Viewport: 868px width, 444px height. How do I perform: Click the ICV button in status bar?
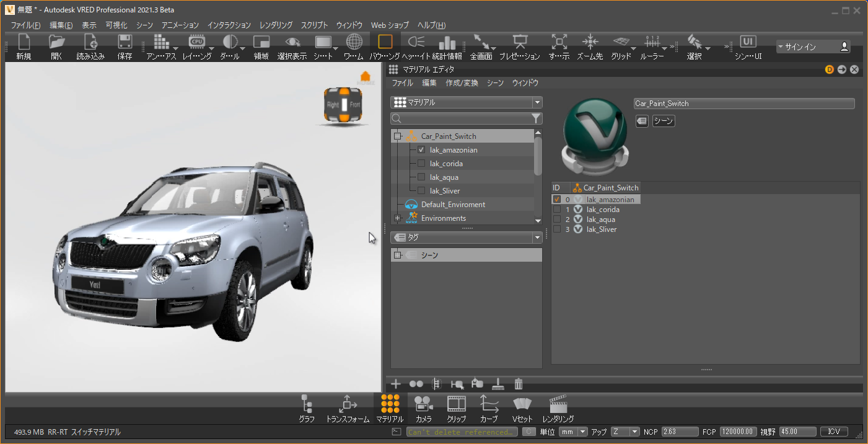[834, 432]
